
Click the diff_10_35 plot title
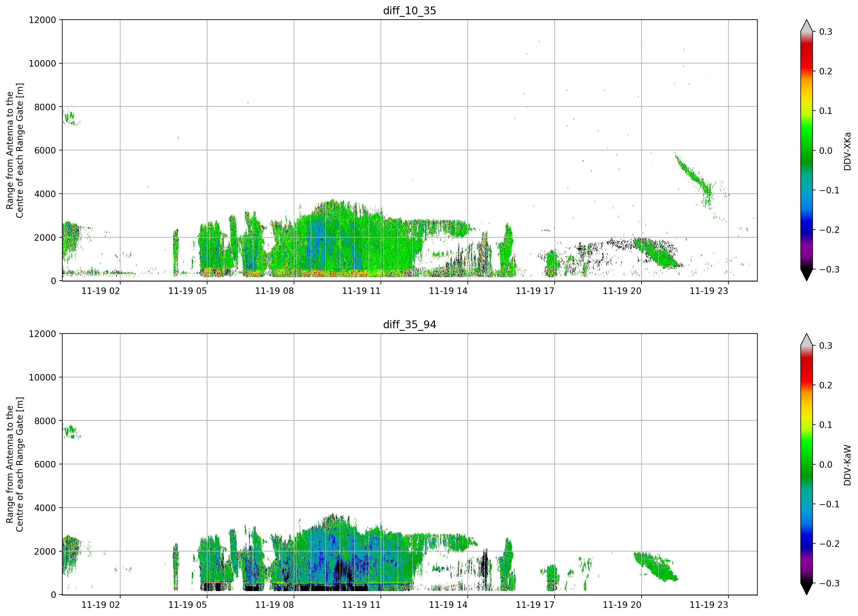coord(410,11)
